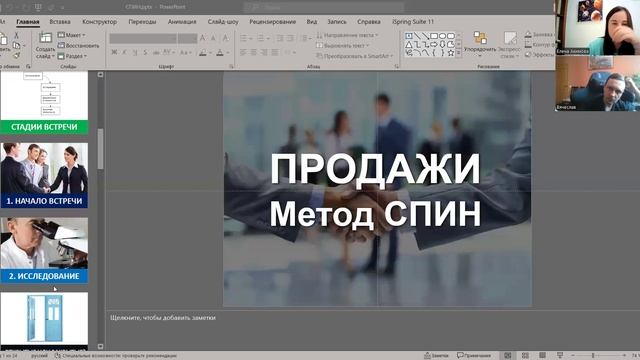Click the bulleted list icon

243,38
